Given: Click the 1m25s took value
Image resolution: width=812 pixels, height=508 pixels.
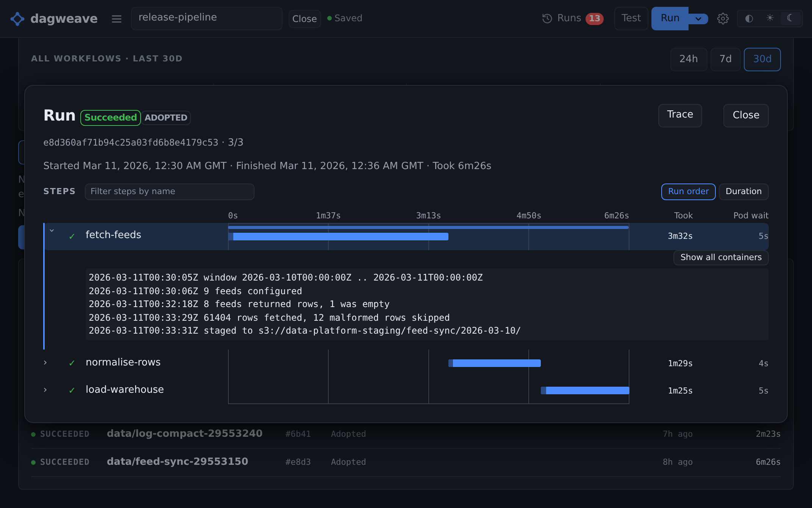Looking at the screenshot, I should pos(680,391).
